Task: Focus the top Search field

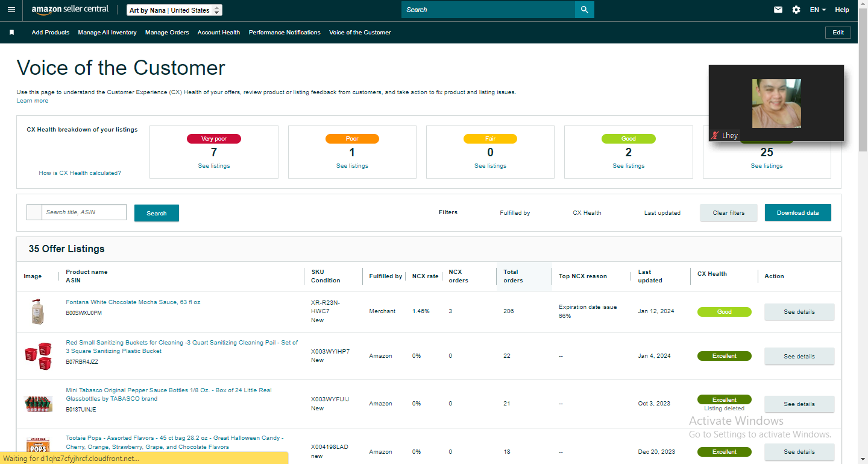Action: click(488, 10)
